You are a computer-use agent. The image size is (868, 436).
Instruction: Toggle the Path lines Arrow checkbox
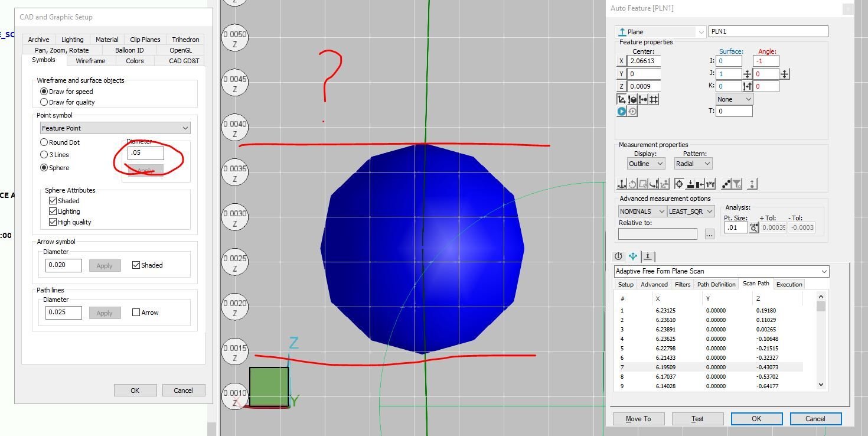(136, 313)
